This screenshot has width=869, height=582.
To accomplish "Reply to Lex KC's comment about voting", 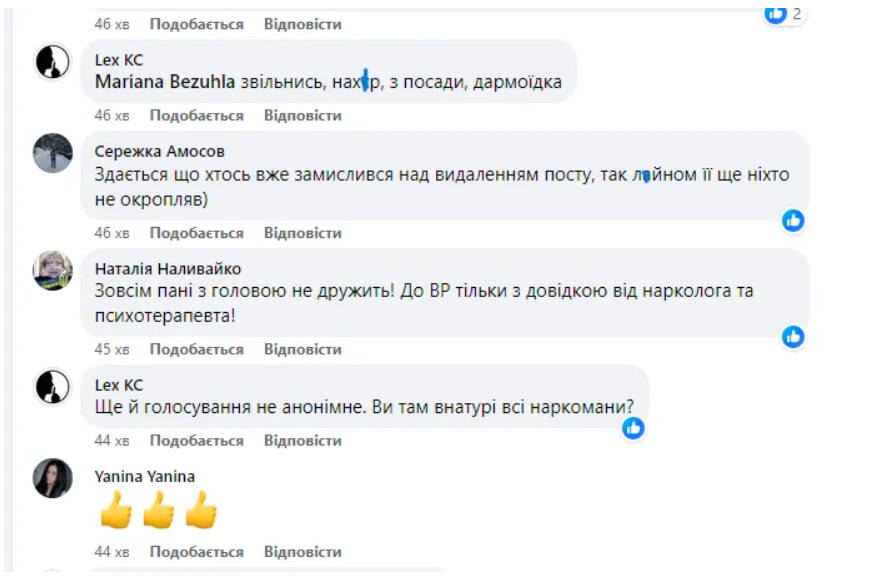I will (x=302, y=441).
